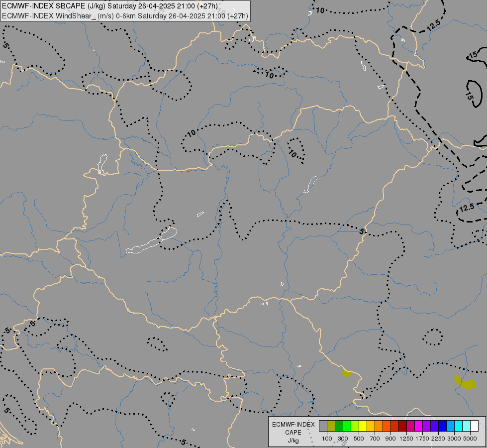Viewport: 487px width, 448px height.
Task: Pick the white CAPE legend swatch
Action: 474,426
